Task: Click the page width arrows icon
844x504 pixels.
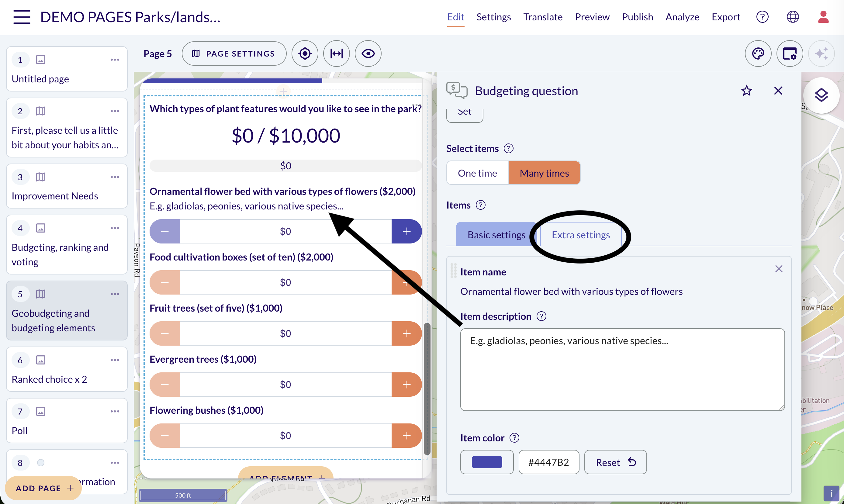Action: tap(336, 53)
